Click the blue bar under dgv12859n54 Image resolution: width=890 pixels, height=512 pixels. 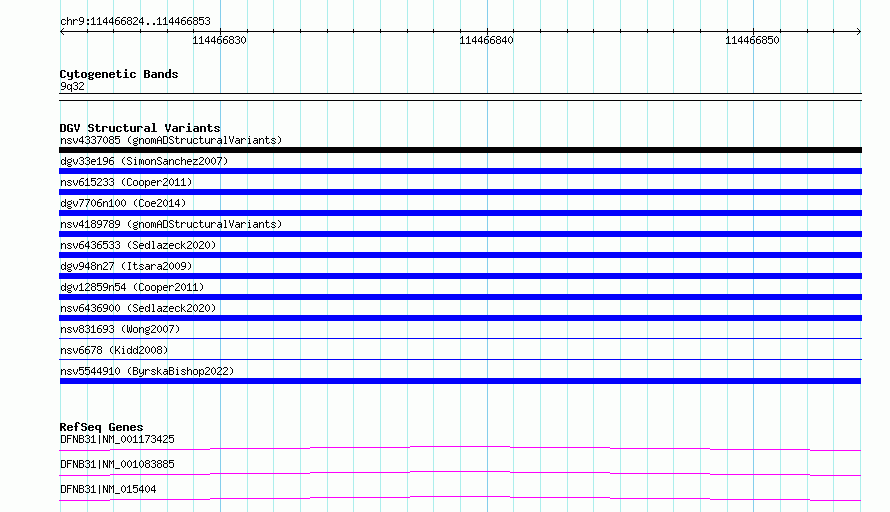pyautogui.click(x=460, y=297)
